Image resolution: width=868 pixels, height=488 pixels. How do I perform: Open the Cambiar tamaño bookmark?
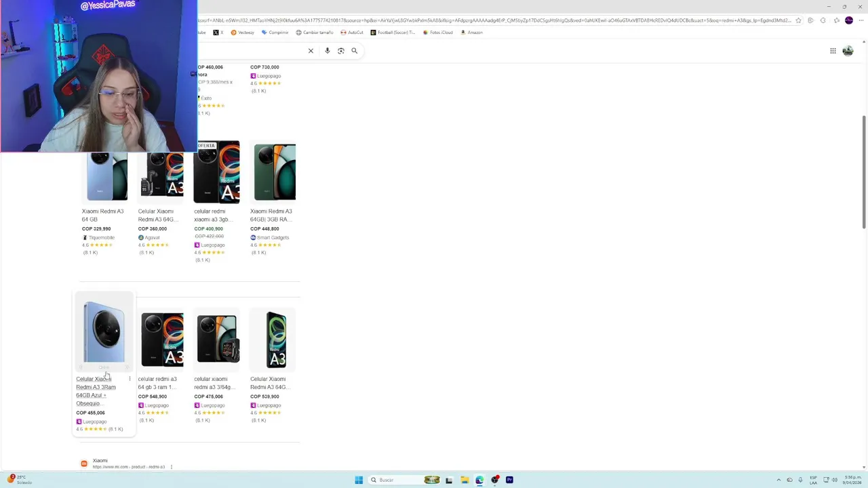(314, 33)
